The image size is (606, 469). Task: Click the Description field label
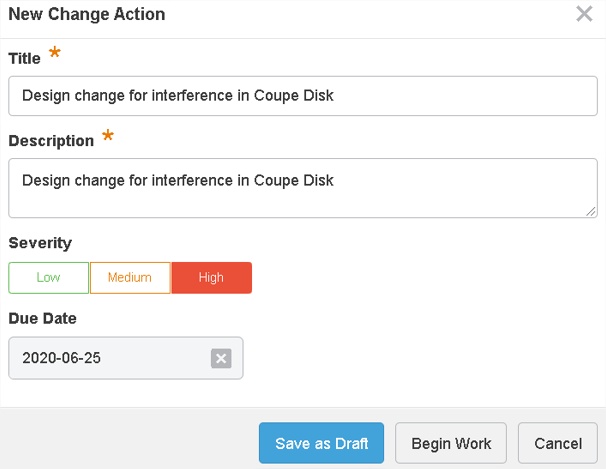51,141
